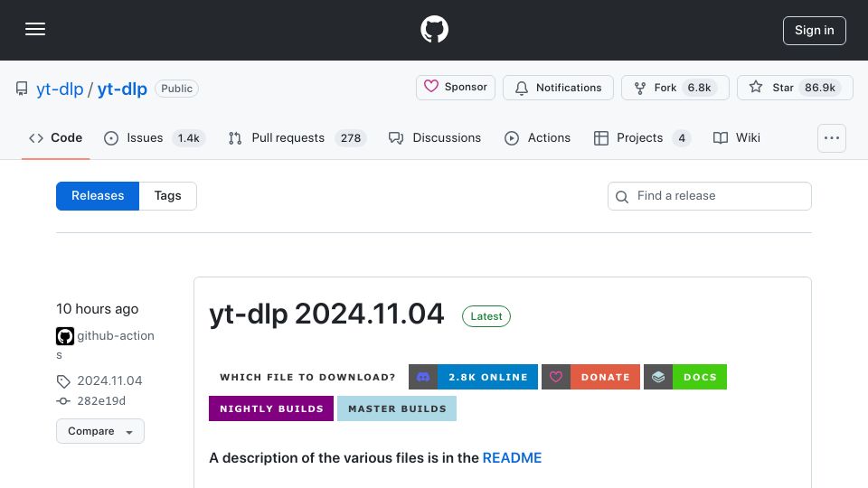Click the Sponsor heart button
The height and width of the screenshot is (488, 868).
tap(456, 88)
